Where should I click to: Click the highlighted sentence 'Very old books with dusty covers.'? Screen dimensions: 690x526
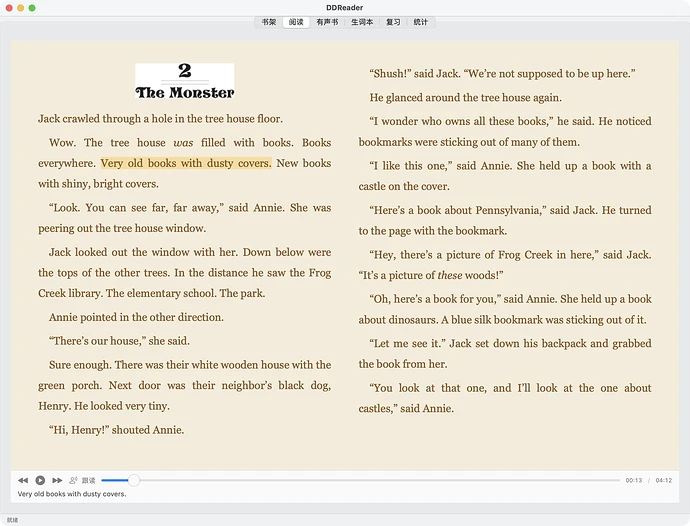186,163
